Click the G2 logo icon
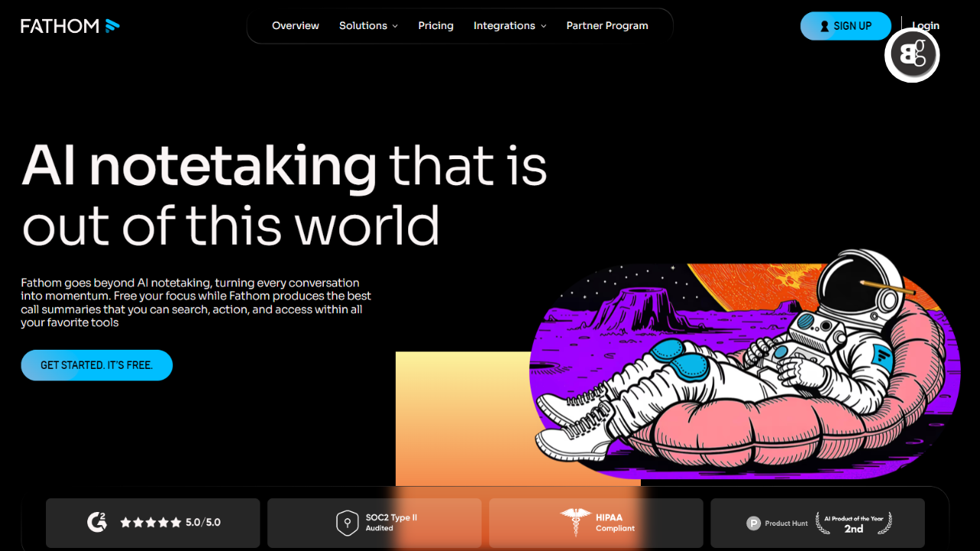The image size is (980, 551). coord(96,523)
